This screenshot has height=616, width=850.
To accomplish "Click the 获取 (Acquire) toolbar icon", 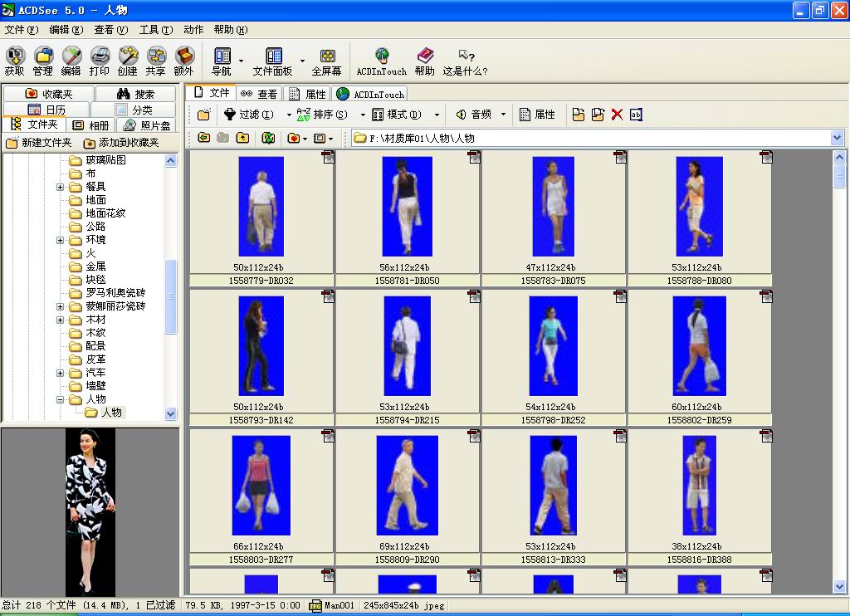I will click(x=15, y=61).
